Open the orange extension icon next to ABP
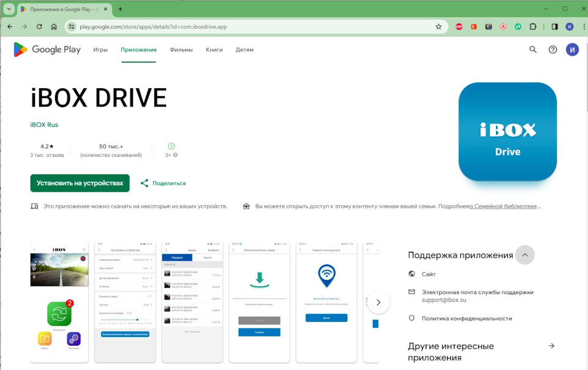 point(473,26)
